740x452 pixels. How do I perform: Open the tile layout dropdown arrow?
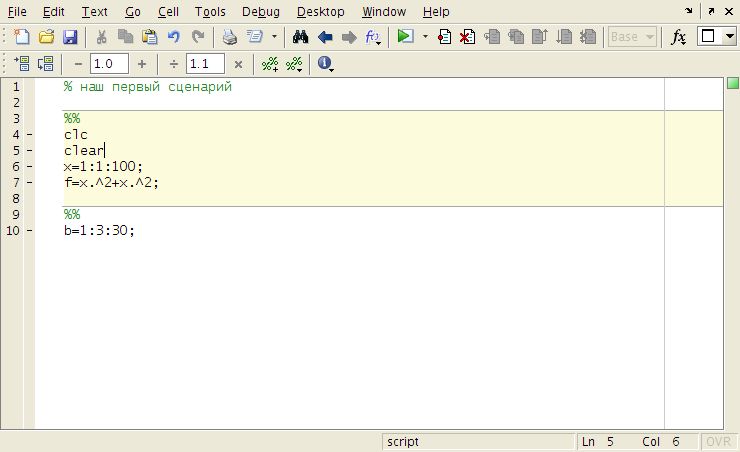(730, 36)
